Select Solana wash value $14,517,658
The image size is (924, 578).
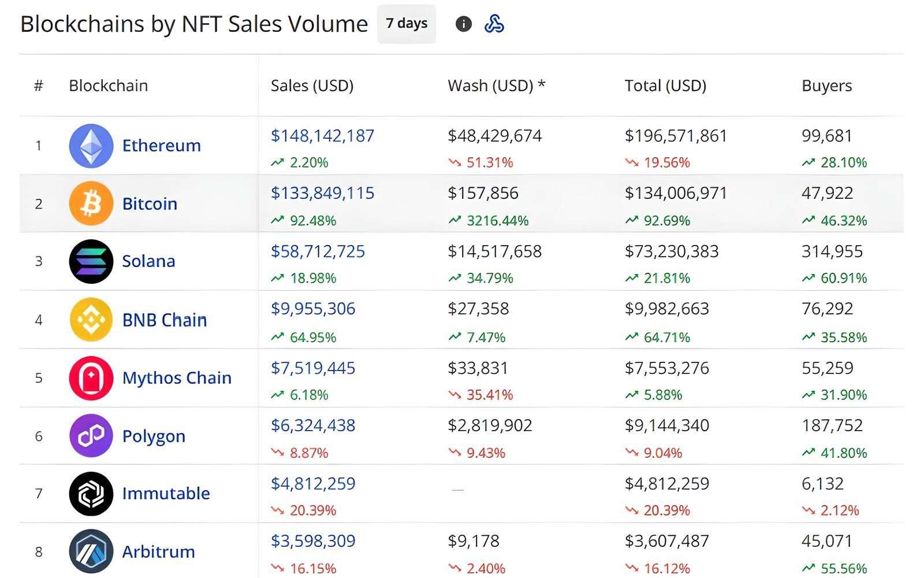(x=495, y=251)
